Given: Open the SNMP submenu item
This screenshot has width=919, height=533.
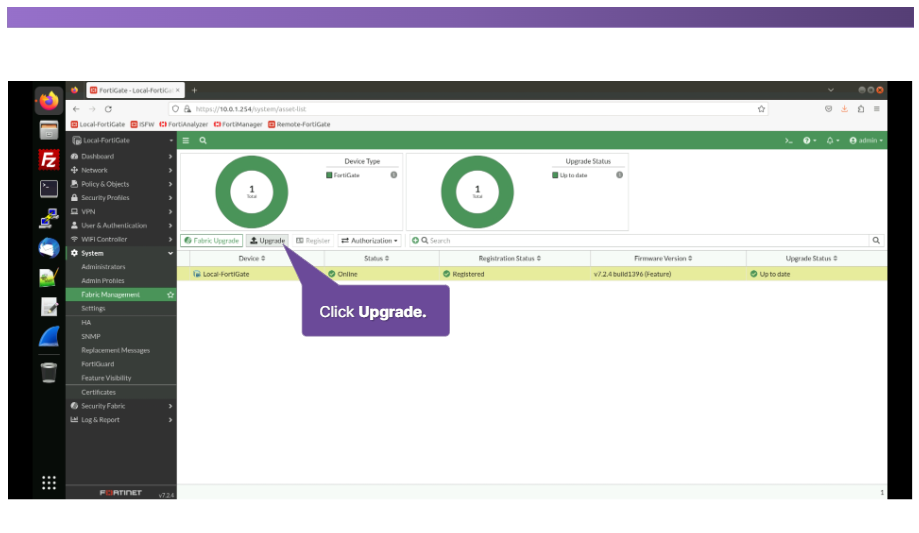Looking at the screenshot, I should pos(91,337).
